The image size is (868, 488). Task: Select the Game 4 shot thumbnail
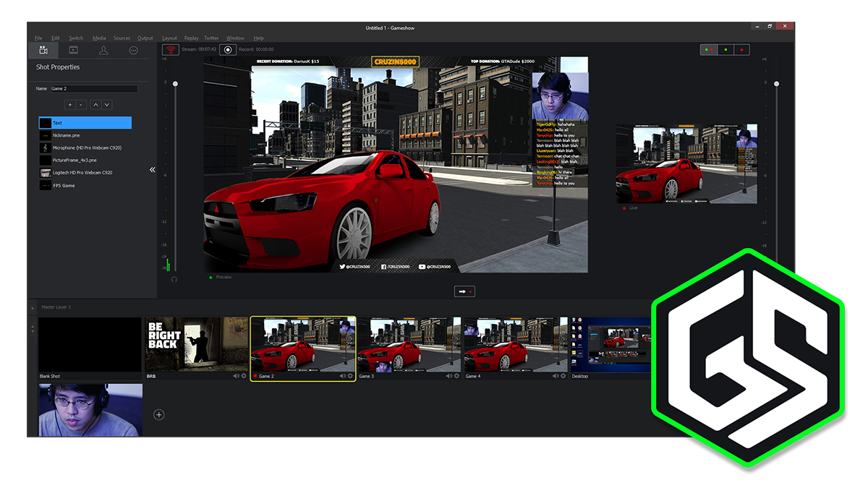(516, 345)
